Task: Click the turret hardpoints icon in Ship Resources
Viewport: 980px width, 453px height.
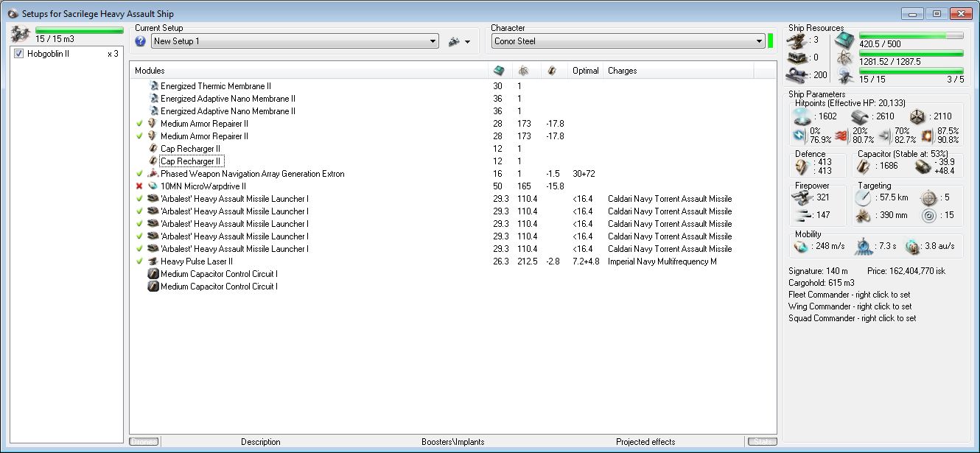Action: (x=797, y=40)
